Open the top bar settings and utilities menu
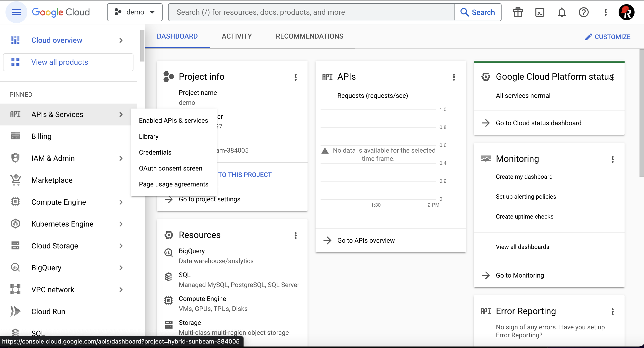 coord(605,12)
